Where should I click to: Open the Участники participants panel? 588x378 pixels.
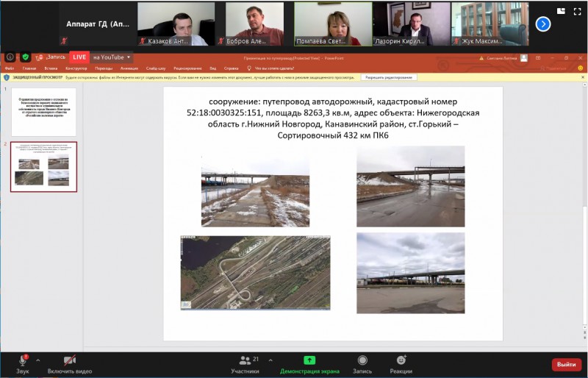coord(245,360)
